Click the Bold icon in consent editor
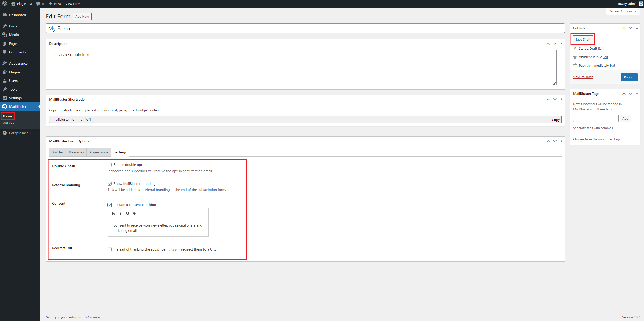This screenshot has height=321, width=644. [x=113, y=213]
